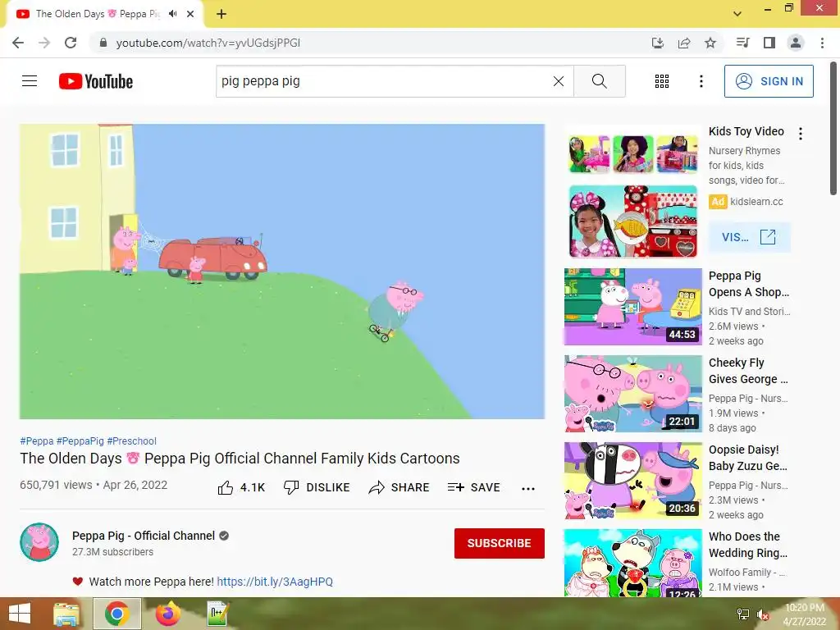Image resolution: width=840 pixels, height=630 pixels.
Task: Close The Olden Days tab
Action: [190, 14]
